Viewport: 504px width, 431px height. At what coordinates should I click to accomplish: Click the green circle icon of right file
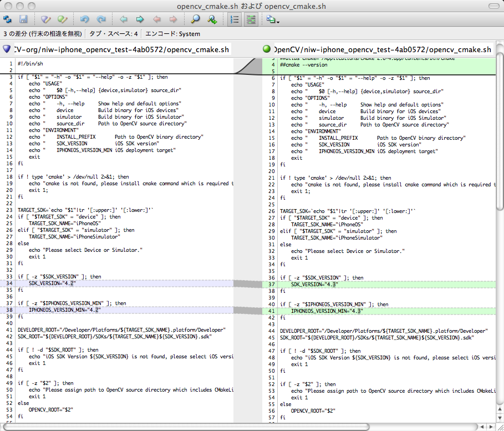pos(267,49)
